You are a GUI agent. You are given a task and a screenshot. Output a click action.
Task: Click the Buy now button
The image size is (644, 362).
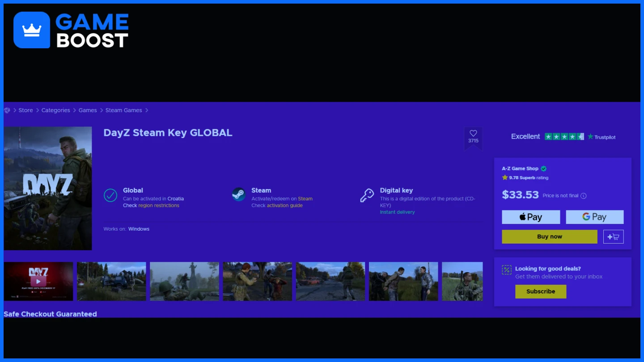(x=550, y=237)
